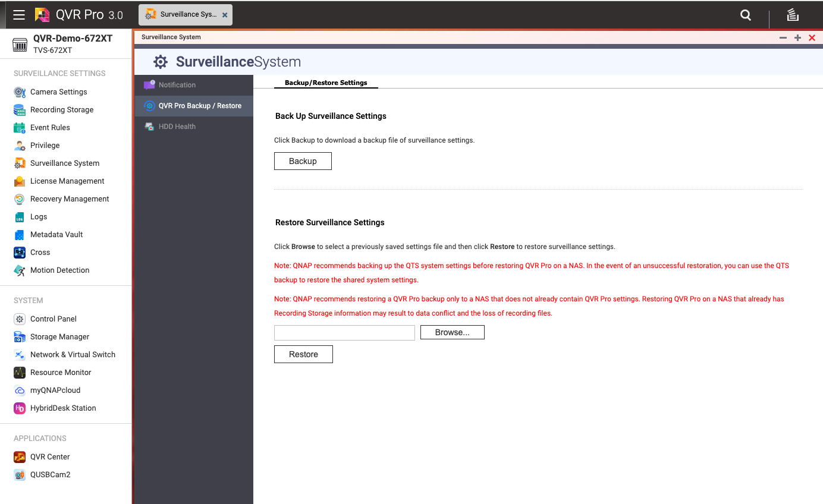Click the Backup button
This screenshot has width=823, height=504.
tap(303, 160)
